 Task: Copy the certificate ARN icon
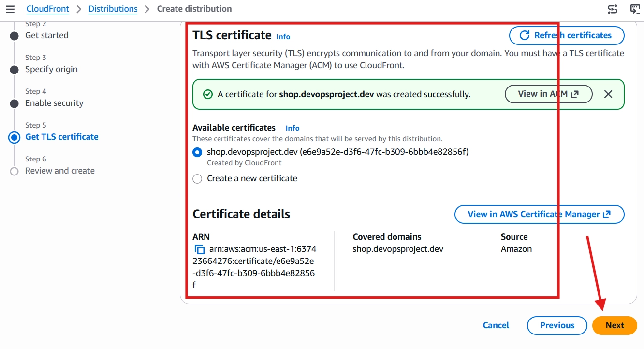[x=199, y=249]
